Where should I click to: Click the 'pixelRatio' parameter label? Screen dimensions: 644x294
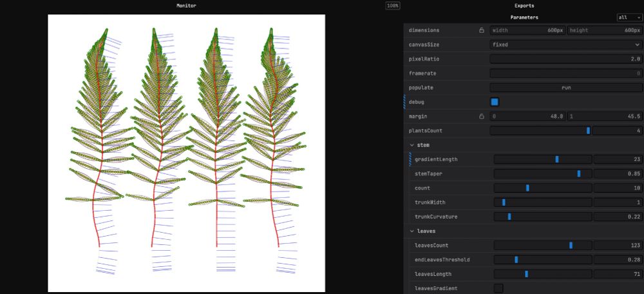click(424, 59)
